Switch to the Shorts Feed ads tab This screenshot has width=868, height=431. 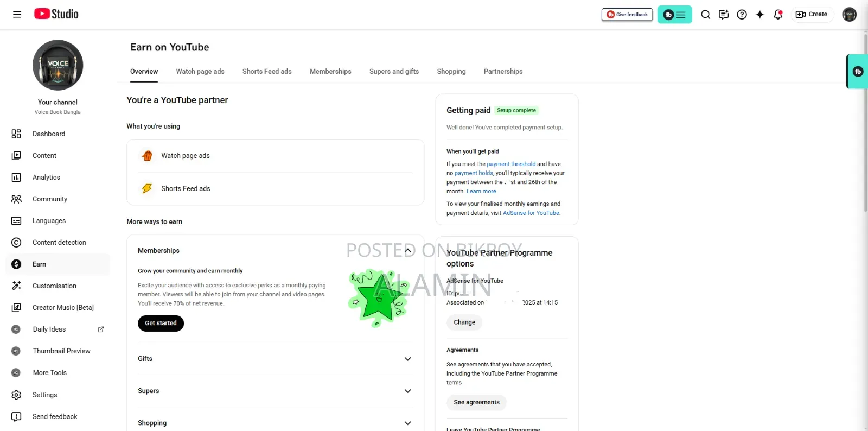[x=267, y=72]
